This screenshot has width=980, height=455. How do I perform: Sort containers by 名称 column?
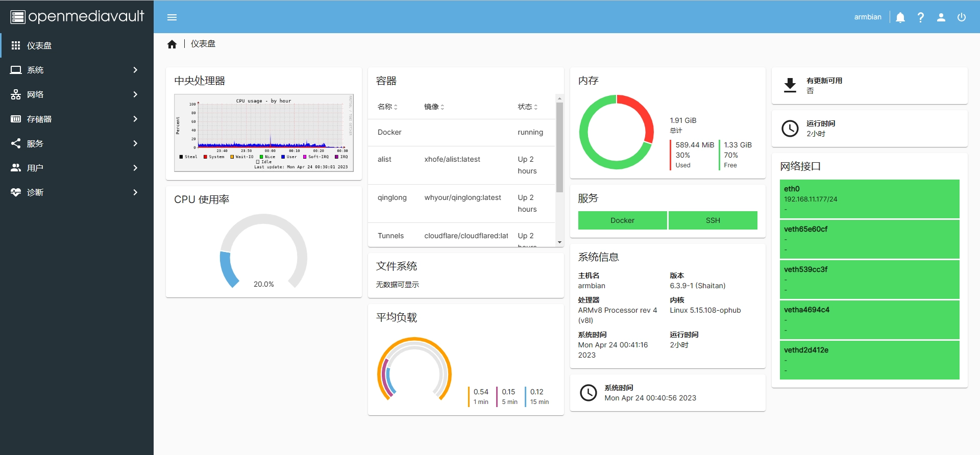[387, 107]
